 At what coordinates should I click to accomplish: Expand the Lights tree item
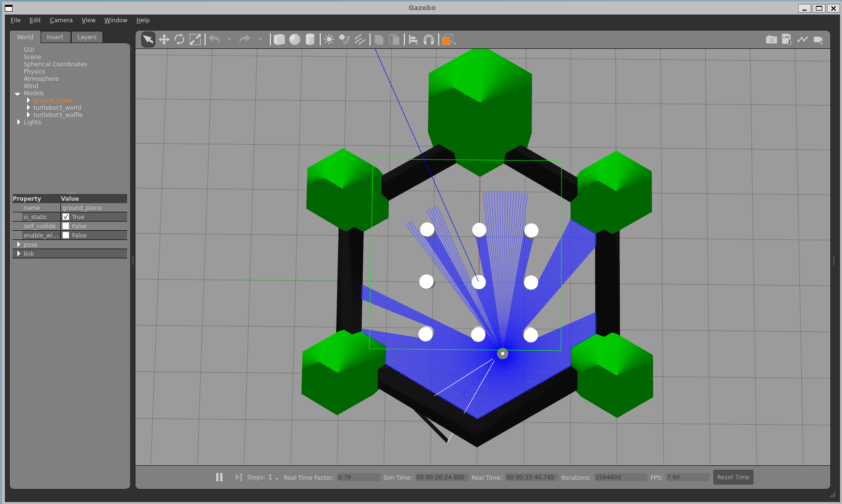click(18, 122)
